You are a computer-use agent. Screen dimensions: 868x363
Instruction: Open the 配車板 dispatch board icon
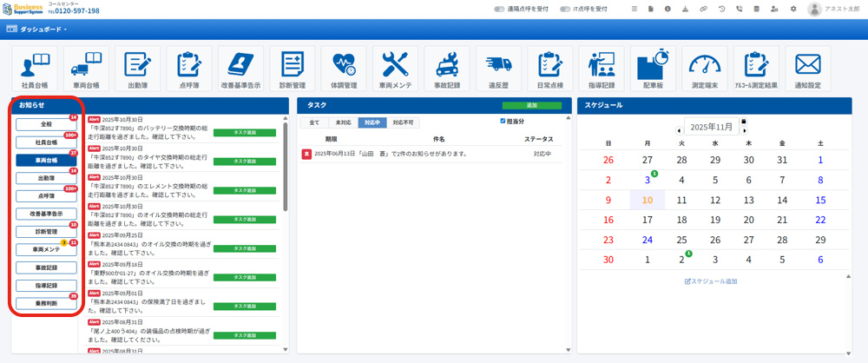point(653,69)
